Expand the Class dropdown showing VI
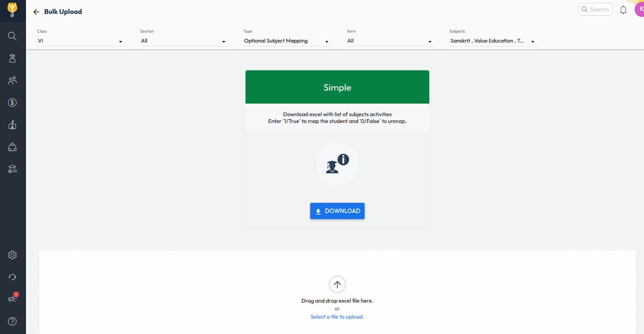 tap(80, 41)
